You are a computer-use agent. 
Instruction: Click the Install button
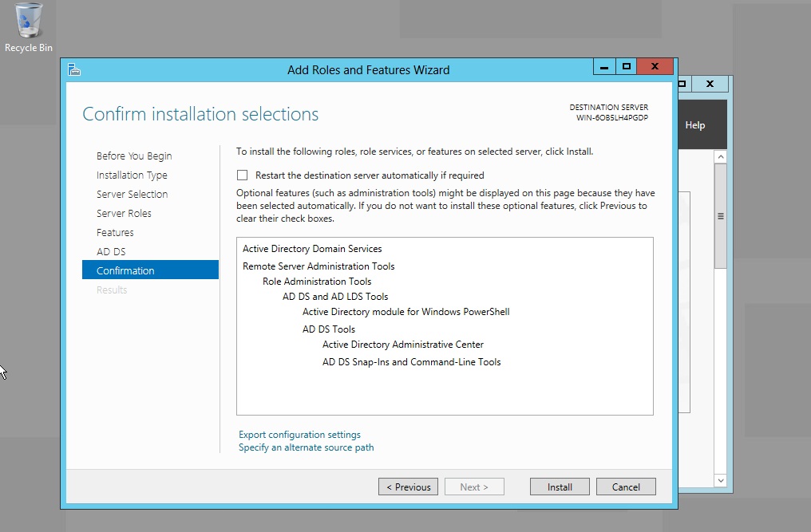coord(560,487)
